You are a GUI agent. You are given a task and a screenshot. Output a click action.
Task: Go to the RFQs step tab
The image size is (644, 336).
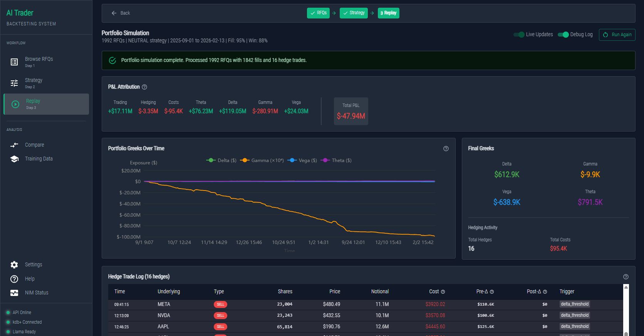318,13
